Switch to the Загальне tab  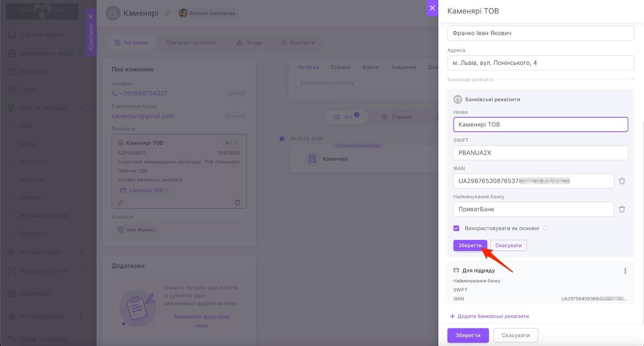131,43
